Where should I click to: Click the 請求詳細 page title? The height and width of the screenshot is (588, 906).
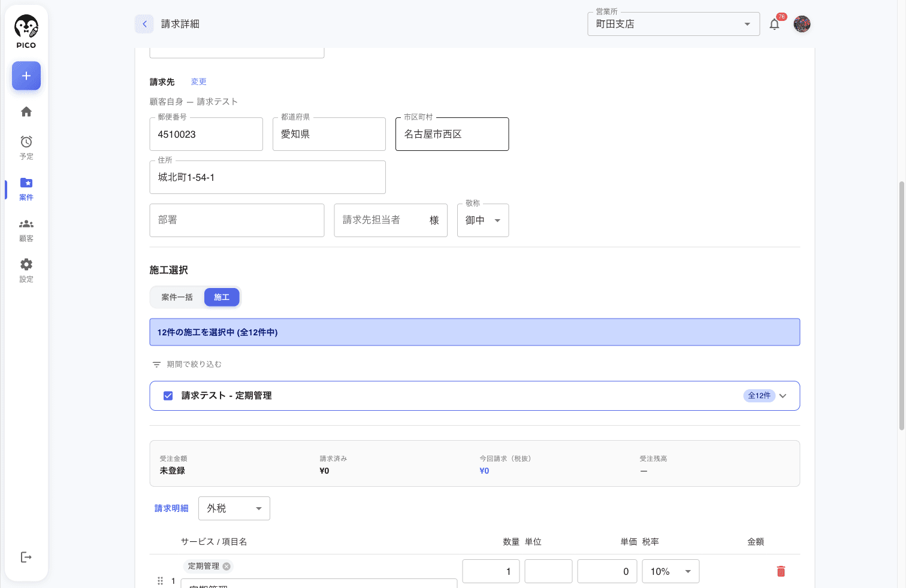(180, 24)
